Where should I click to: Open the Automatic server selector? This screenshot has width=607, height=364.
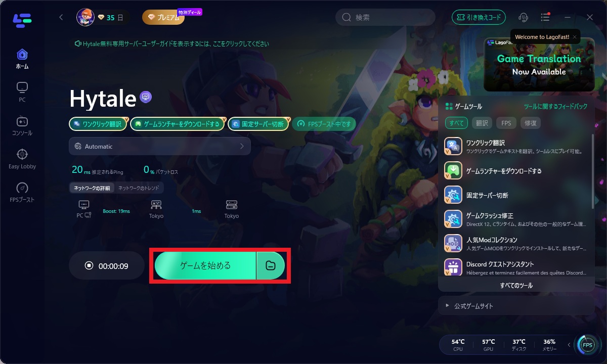point(160,146)
